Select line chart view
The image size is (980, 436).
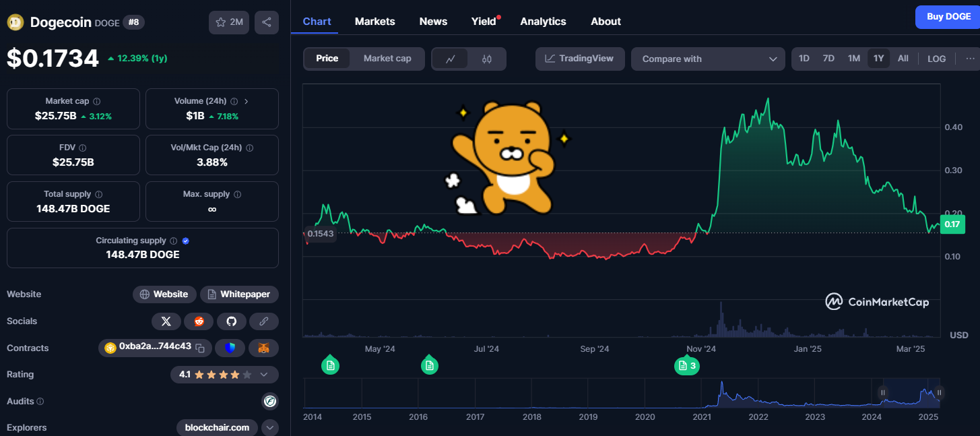[451, 59]
